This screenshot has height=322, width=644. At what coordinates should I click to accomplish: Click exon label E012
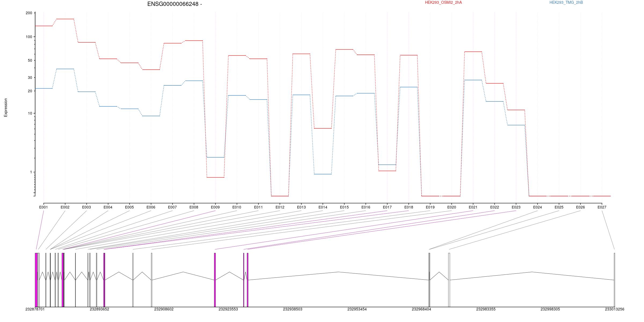(x=280, y=207)
